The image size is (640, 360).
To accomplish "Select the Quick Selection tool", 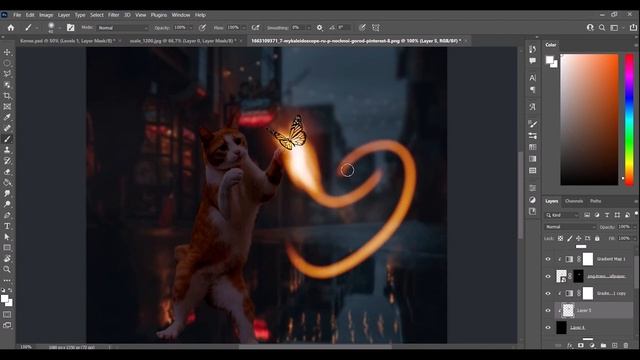I will [7, 85].
